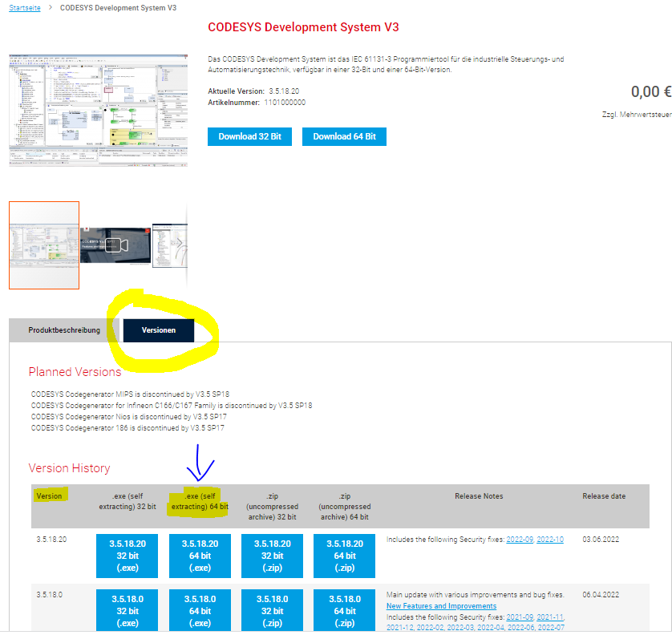The width and height of the screenshot is (672, 635).
Task: Switch to the Produktbeschreibung tab
Action: 64,330
